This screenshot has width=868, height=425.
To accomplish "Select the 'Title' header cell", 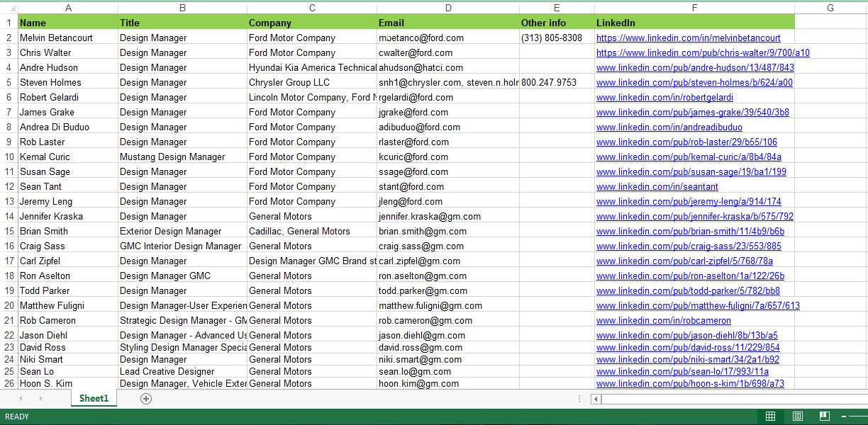I will point(182,23).
